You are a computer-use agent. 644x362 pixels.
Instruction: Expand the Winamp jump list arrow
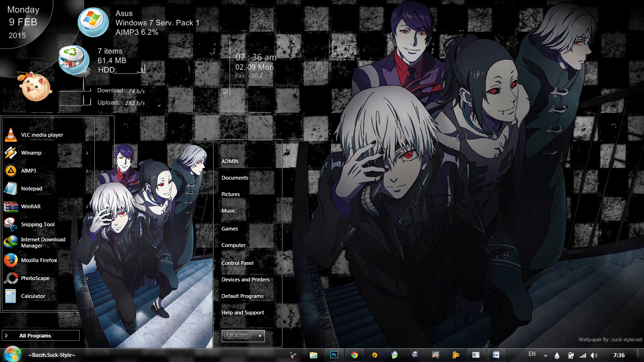(x=87, y=153)
